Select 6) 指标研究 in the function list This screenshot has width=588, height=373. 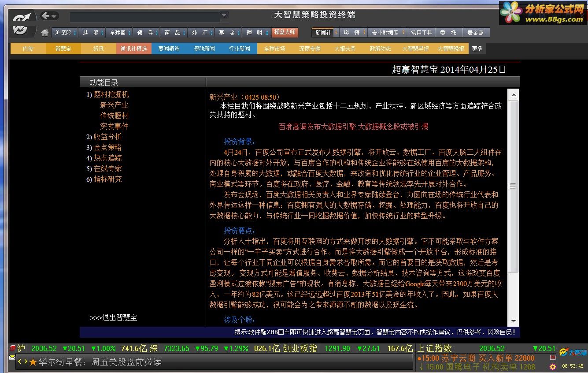(x=104, y=179)
